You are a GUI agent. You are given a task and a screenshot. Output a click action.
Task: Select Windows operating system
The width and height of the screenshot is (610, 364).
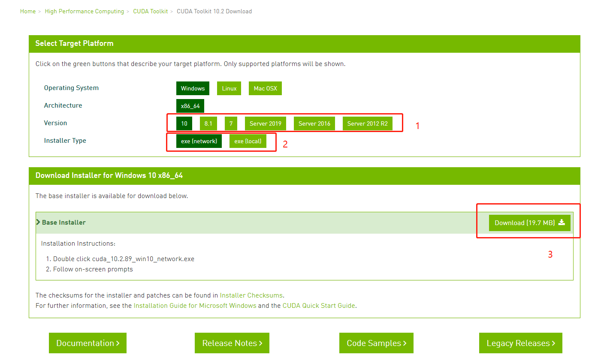pyautogui.click(x=193, y=88)
